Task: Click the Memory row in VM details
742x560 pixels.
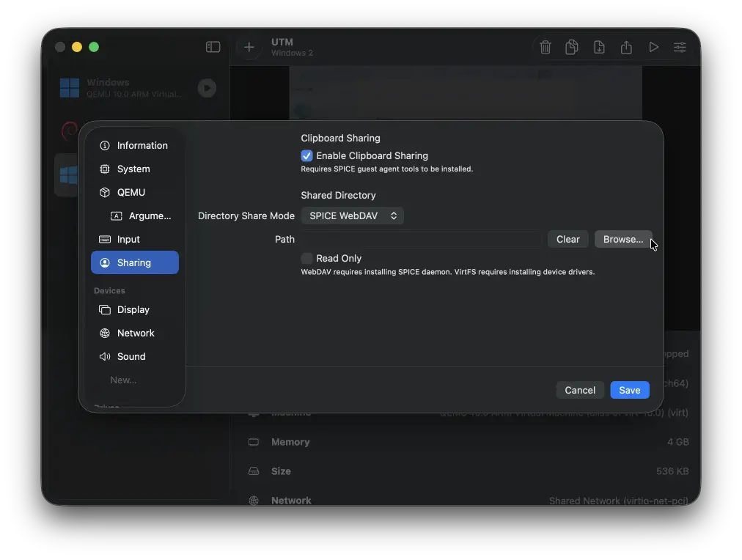Action: pyautogui.click(x=468, y=442)
